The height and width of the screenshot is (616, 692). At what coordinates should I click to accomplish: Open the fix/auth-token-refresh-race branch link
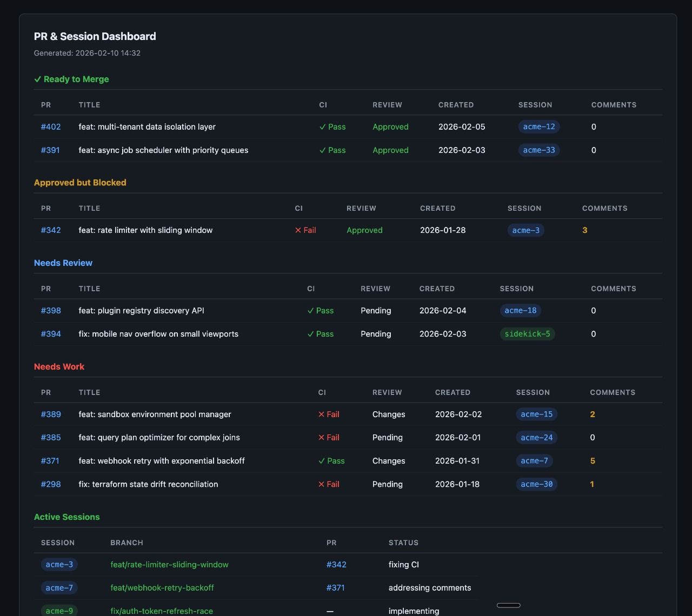click(162, 611)
